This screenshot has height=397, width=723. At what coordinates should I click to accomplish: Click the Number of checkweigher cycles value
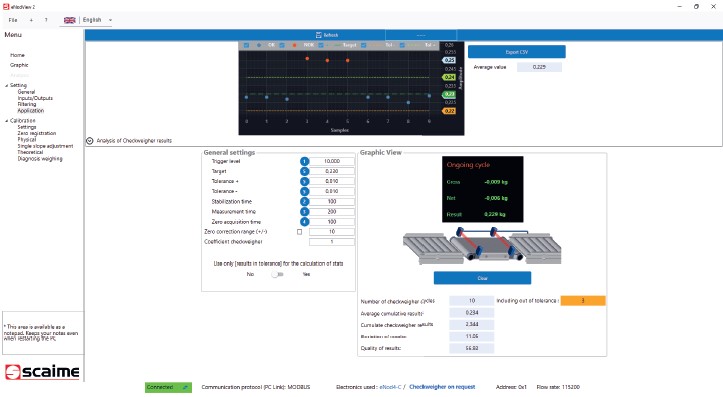pos(472,301)
